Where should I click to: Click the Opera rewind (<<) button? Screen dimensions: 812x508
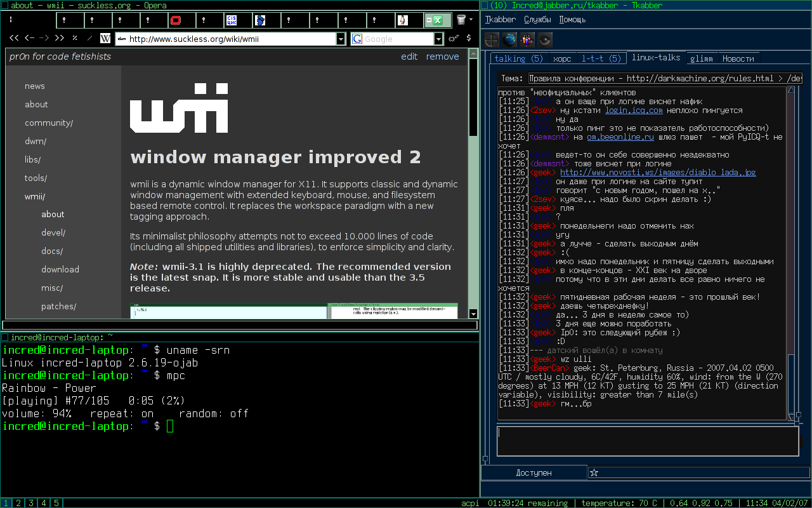click(14, 39)
